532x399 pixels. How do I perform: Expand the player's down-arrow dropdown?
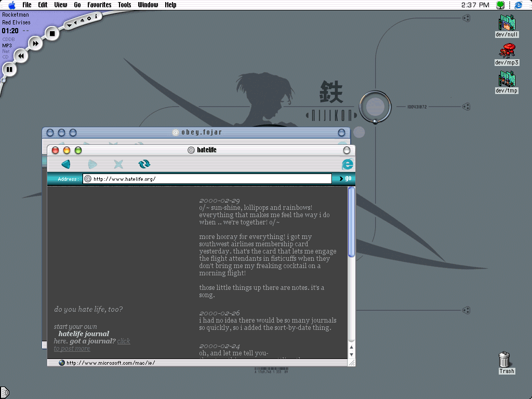point(69,25)
